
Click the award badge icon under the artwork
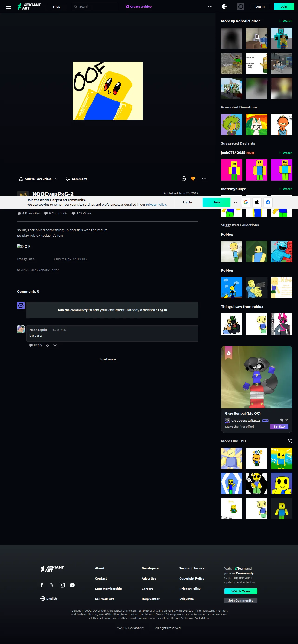184,179
